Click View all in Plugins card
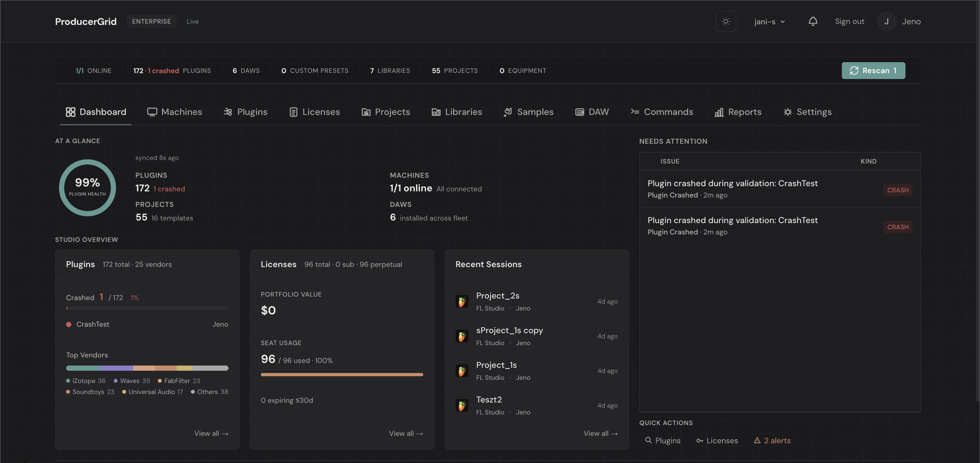Viewport: 980px width, 463px height. click(211, 433)
